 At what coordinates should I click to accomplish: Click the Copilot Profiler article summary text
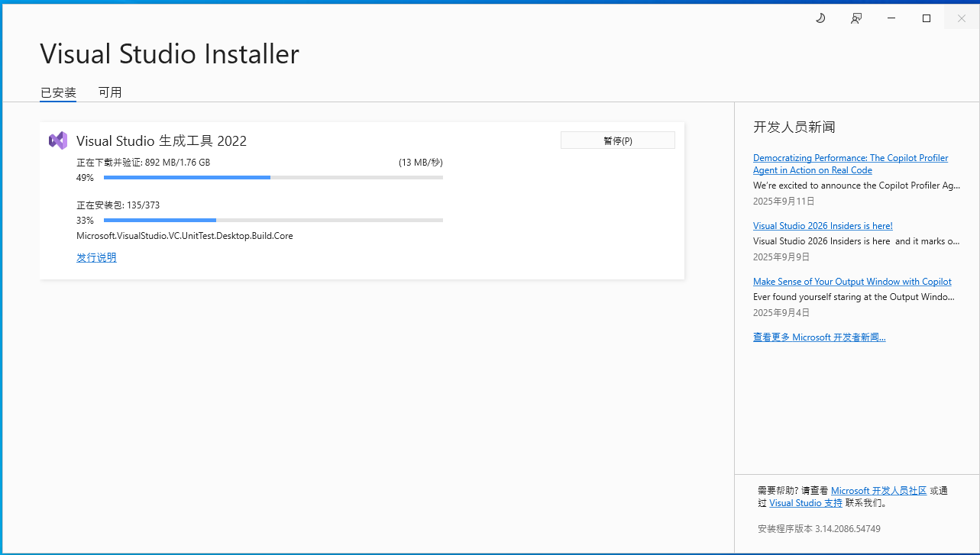[857, 186]
